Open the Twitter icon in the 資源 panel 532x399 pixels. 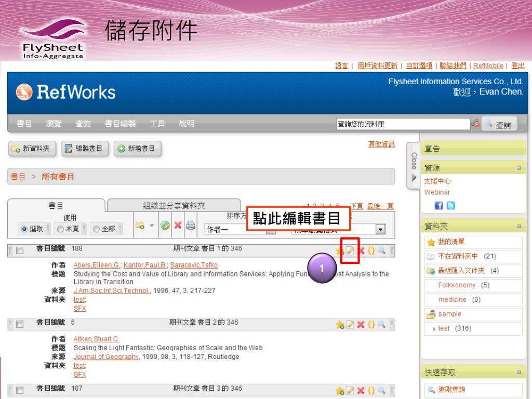click(x=450, y=206)
